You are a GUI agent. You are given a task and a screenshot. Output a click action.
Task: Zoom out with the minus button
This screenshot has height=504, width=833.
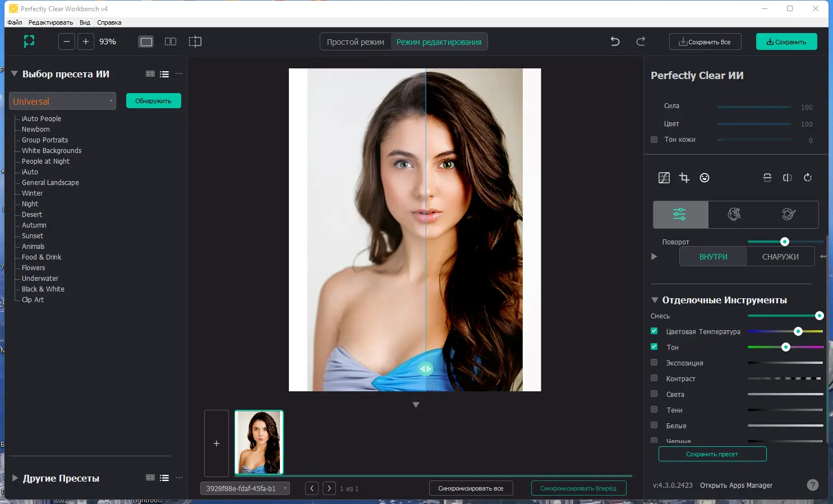click(x=67, y=41)
